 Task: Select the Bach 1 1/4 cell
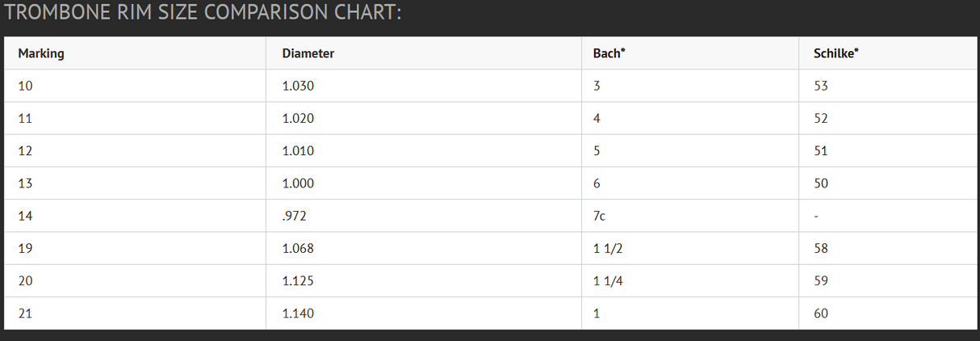(x=608, y=281)
